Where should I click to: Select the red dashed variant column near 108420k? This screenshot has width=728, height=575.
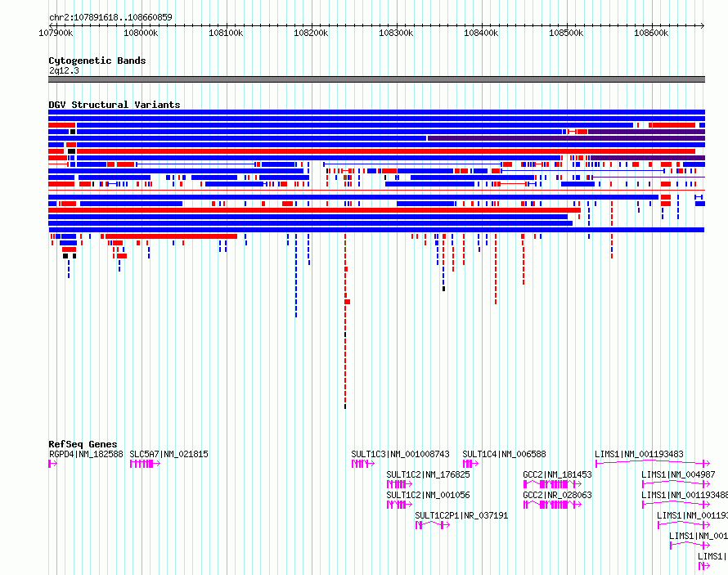496,269
